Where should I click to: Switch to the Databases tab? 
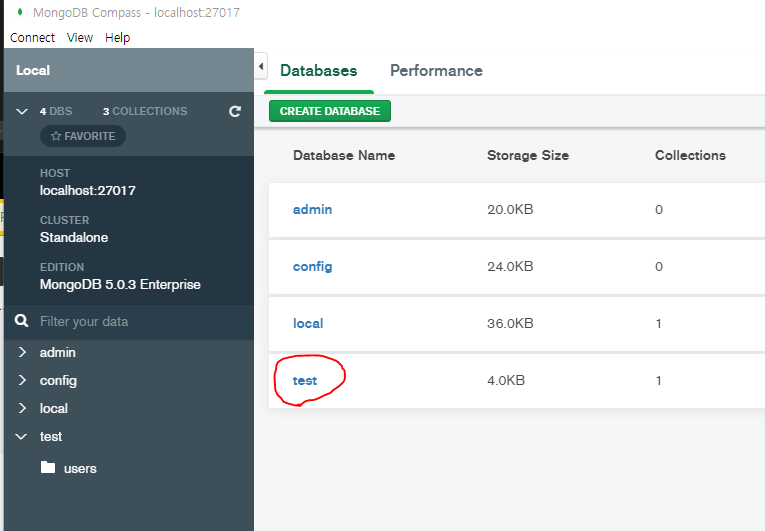click(x=319, y=71)
